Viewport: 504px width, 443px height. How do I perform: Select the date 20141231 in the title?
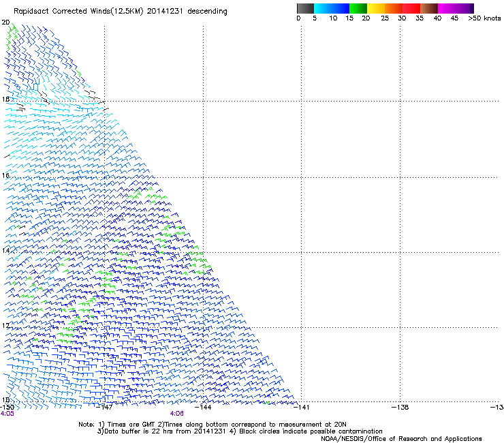coord(165,11)
